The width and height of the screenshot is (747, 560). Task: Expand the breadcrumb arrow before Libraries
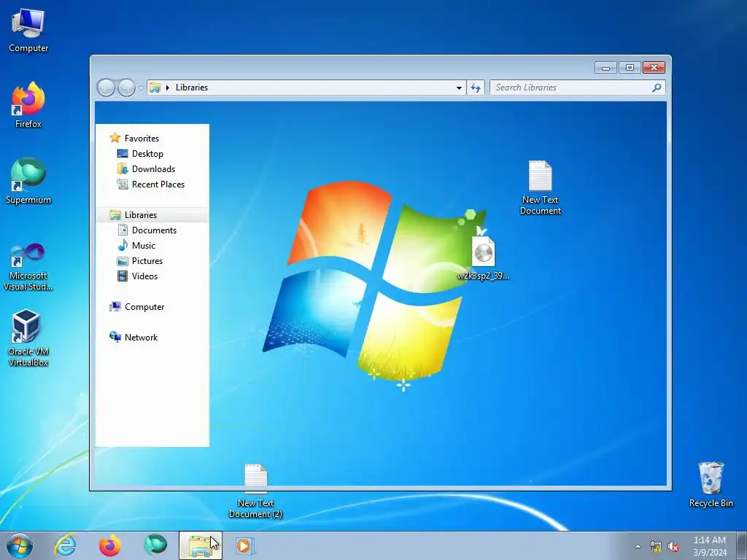(168, 87)
